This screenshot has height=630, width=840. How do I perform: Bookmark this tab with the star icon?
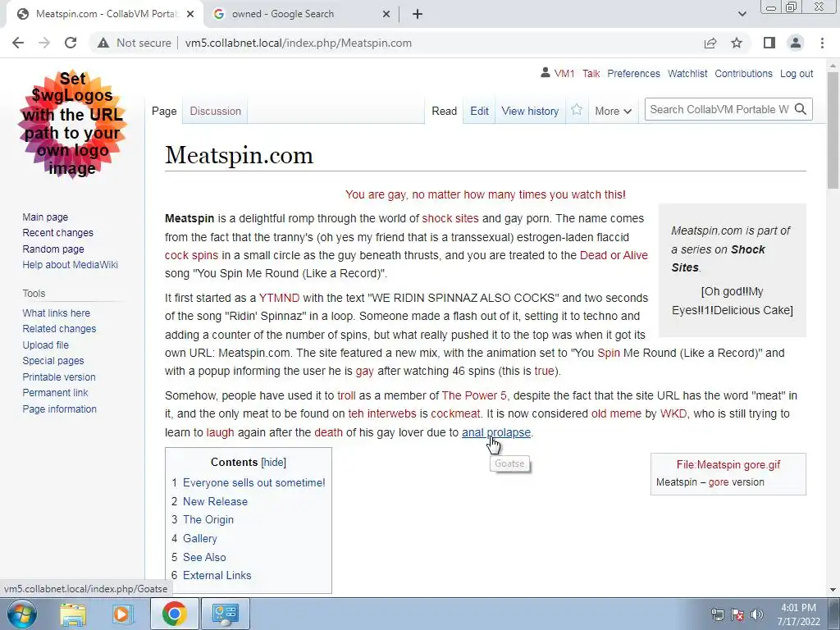(x=737, y=43)
